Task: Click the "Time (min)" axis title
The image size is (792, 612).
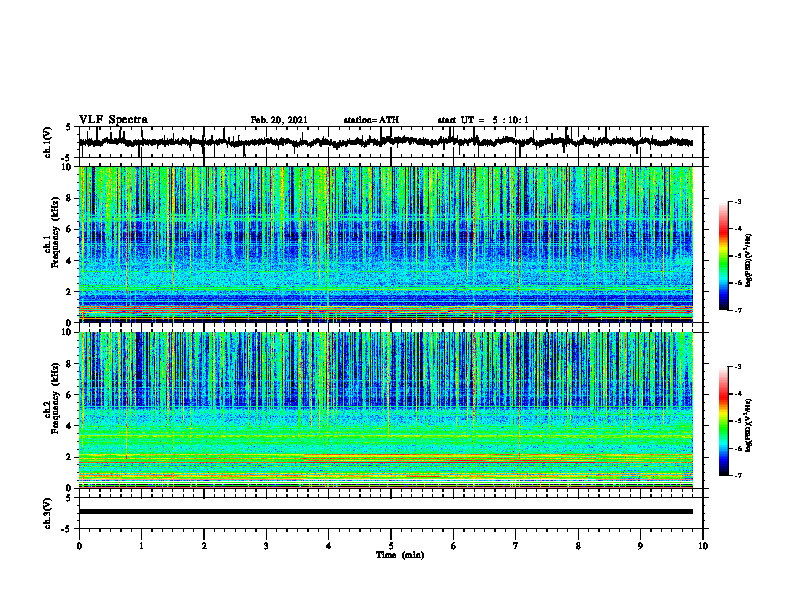Action: (x=400, y=555)
